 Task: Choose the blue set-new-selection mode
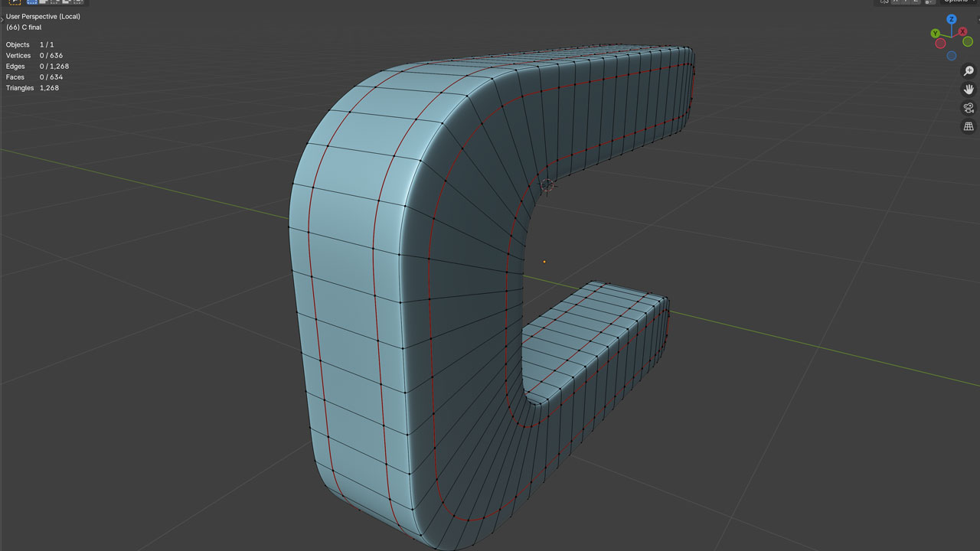(x=32, y=2)
